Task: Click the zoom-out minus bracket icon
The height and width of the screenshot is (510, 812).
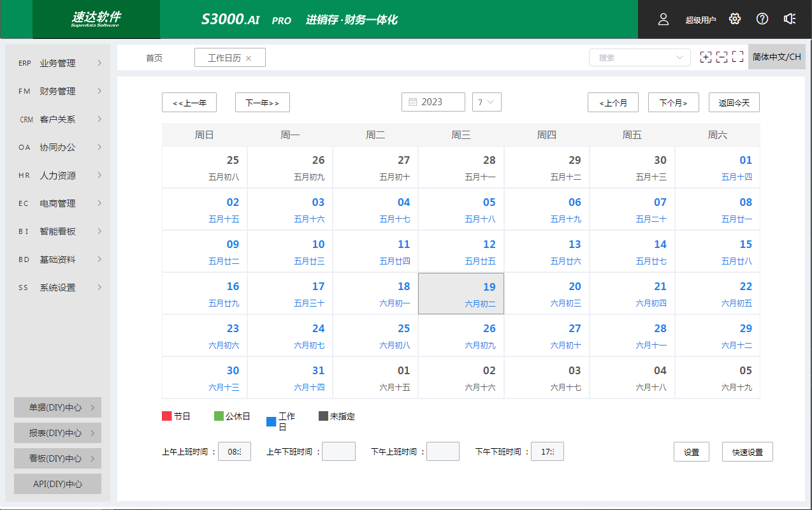Action: click(721, 57)
